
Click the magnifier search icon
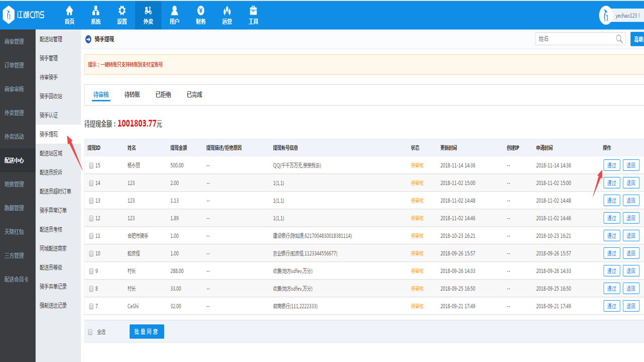pyautogui.click(x=620, y=39)
